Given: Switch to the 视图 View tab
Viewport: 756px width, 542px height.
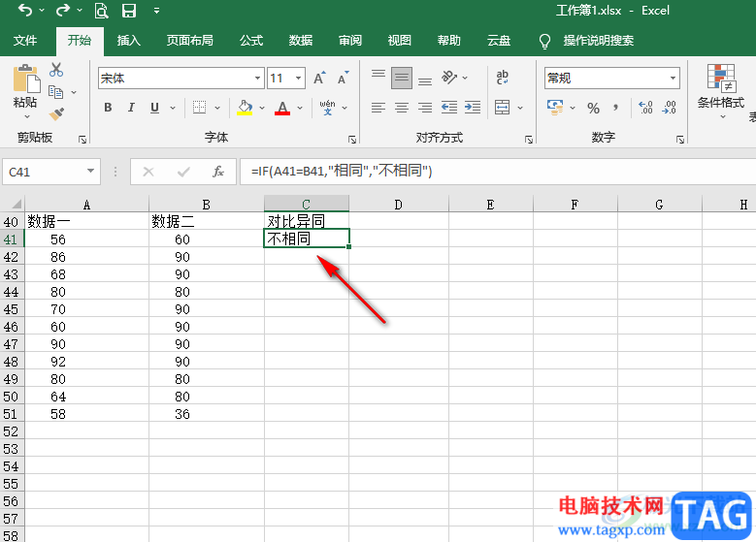Looking at the screenshot, I should tap(399, 41).
